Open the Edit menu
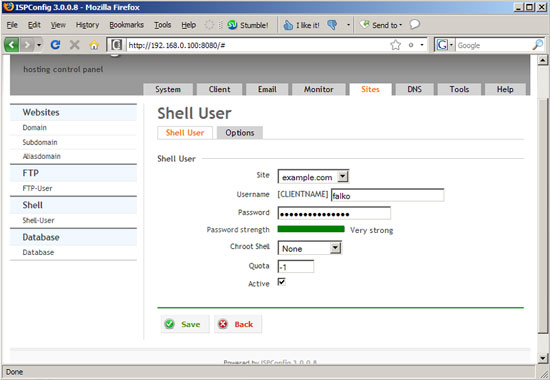The height and width of the screenshot is (380, 550). point(34,25)
